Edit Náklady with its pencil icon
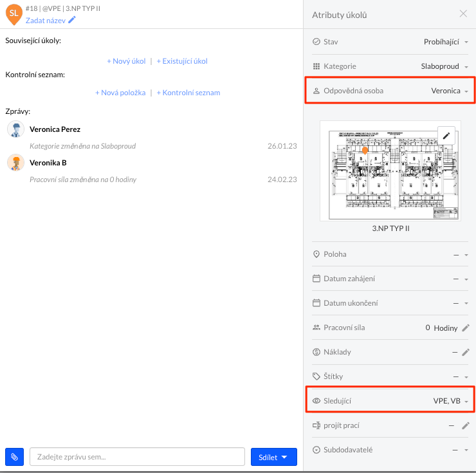The height and width of the screenshot is (473, 476). coord(466,352)
